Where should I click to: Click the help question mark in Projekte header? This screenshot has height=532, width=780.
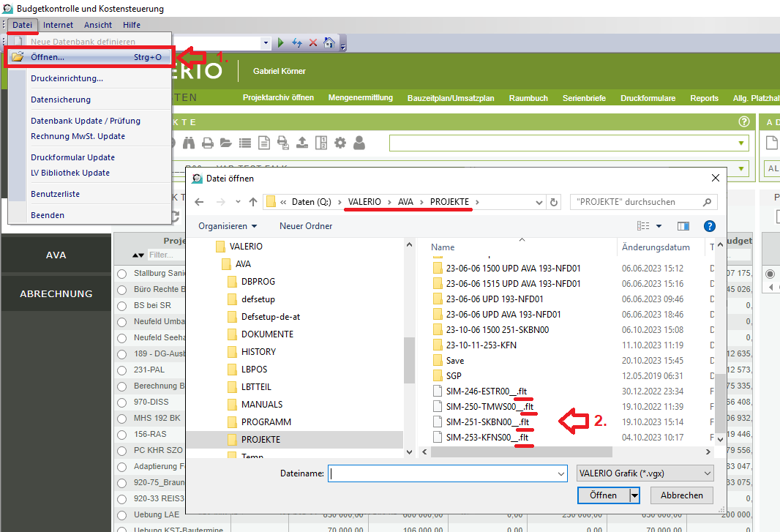point(744,122)
